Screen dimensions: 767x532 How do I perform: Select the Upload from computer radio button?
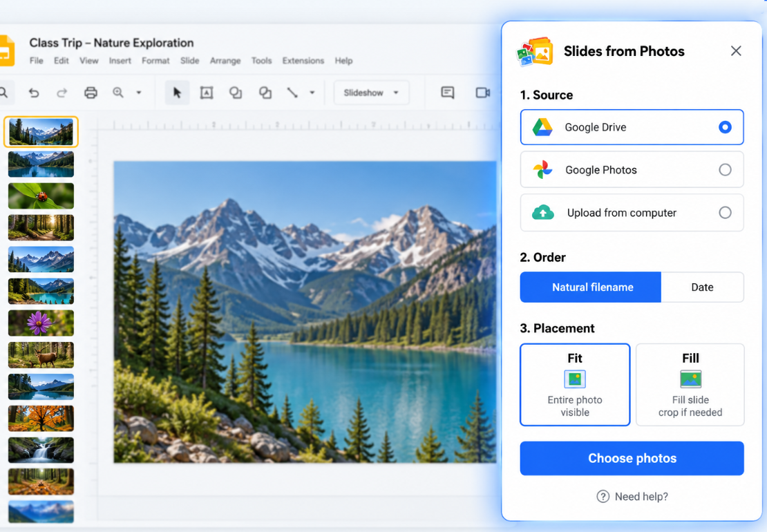725,213
